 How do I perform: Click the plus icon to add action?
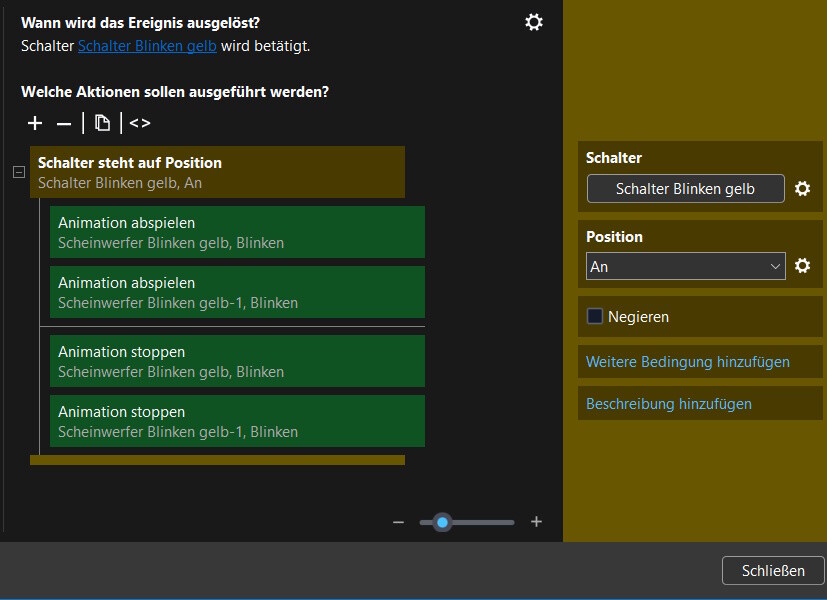[x=35, y=123]
